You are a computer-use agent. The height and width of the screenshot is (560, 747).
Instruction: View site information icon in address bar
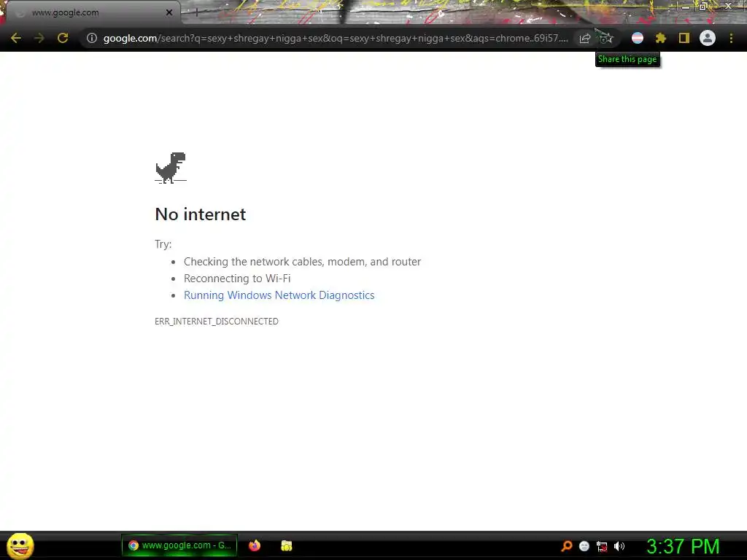pyautogui.click(x=91, y=38)
